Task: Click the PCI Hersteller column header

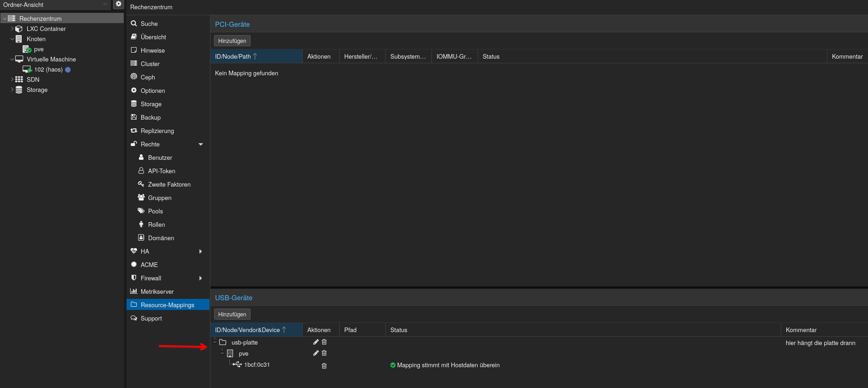Action: [x=362, y=56]
